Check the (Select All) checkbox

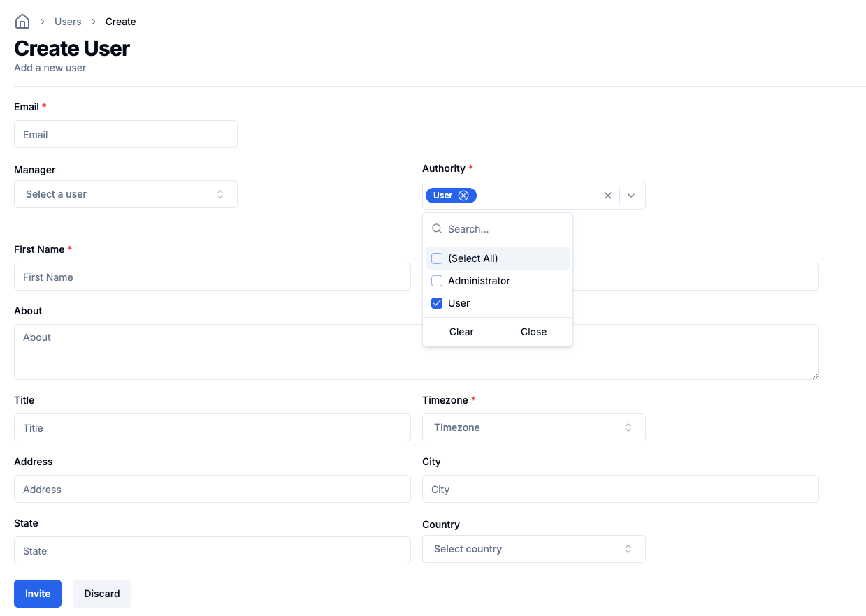point(436,258)
